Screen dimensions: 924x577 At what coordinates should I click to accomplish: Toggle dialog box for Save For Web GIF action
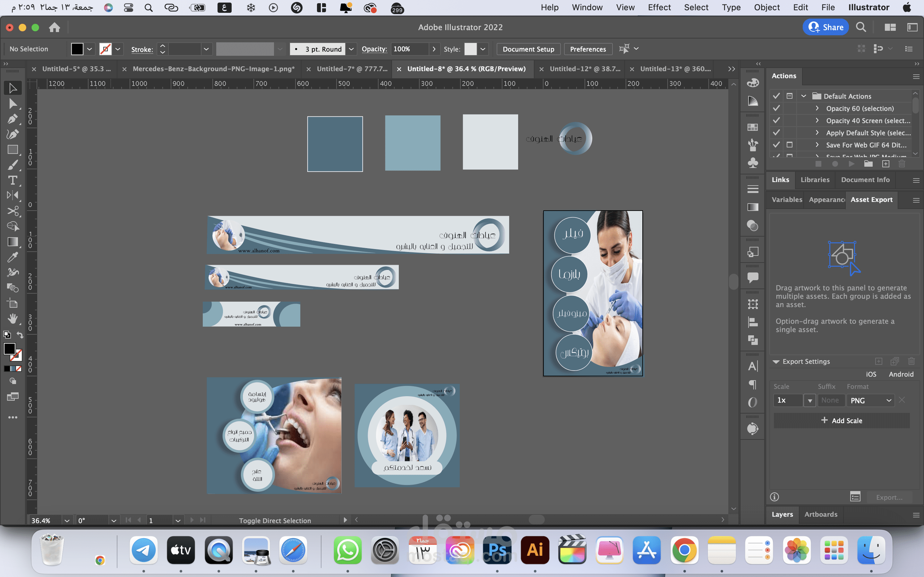pos(790,145)
